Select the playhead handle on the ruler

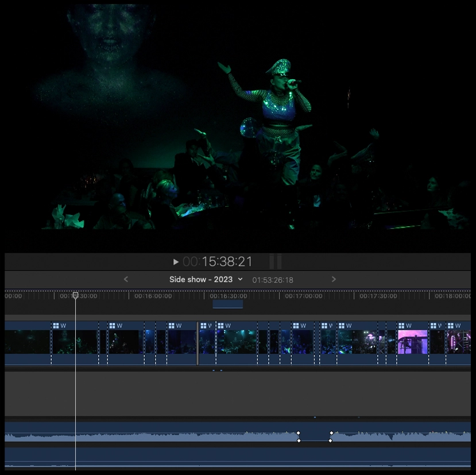click(76, 295)
